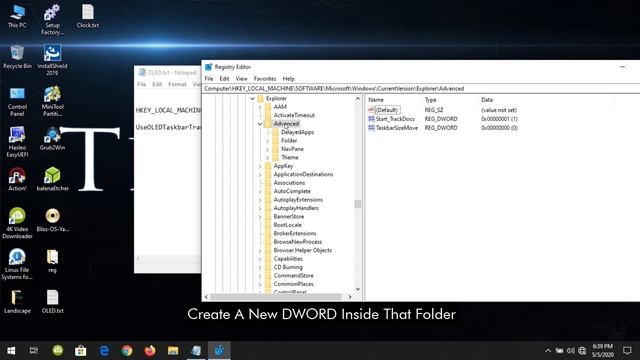Open the Landscape desktop folder

pyautogui.click(x=17, y=302)
